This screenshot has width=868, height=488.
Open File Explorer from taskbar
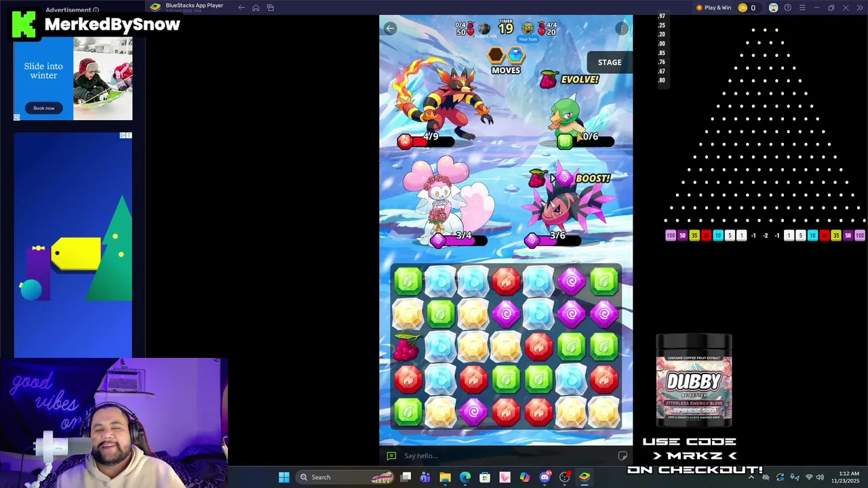445,477
